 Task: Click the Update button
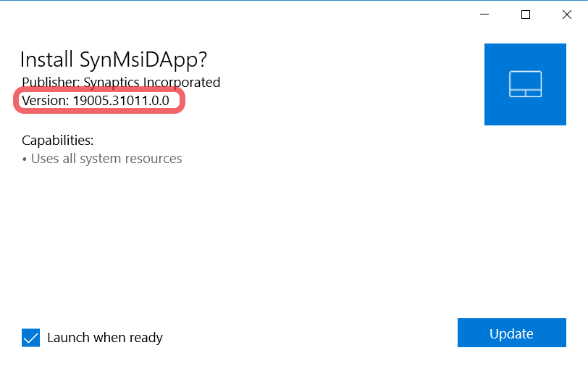pyautogui.click(x=511, y=333)
